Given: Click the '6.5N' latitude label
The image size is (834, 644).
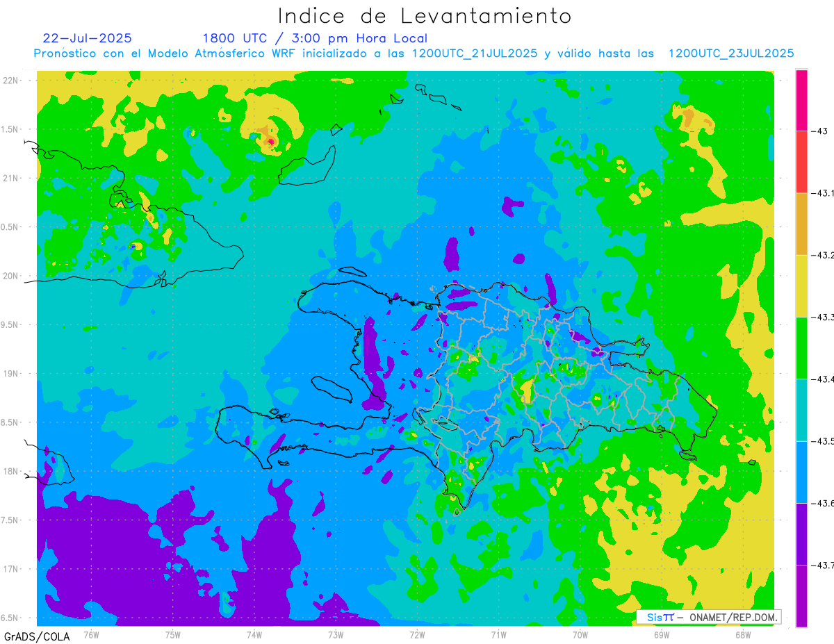Looking at the screenshot, I should pyautogui.click(x=9, y=618).
